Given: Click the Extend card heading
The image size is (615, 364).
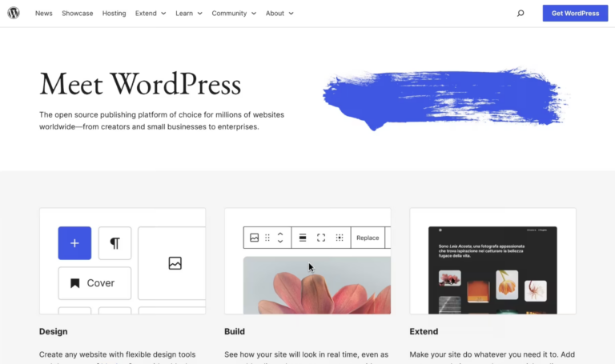Looking at the screenshot, I should [x=424, y=331].
